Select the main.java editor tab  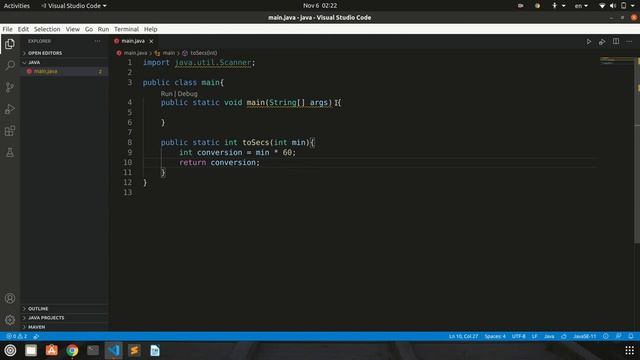coord(133,41)
